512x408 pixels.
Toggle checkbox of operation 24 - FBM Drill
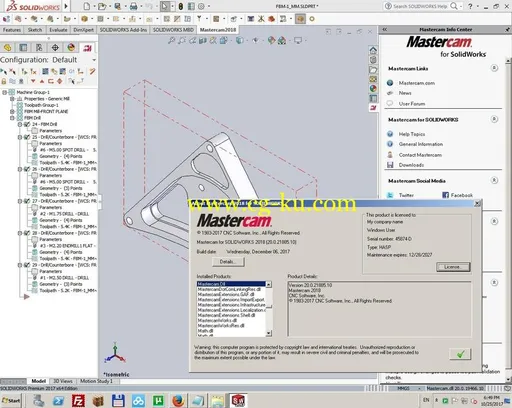(27, 124)
